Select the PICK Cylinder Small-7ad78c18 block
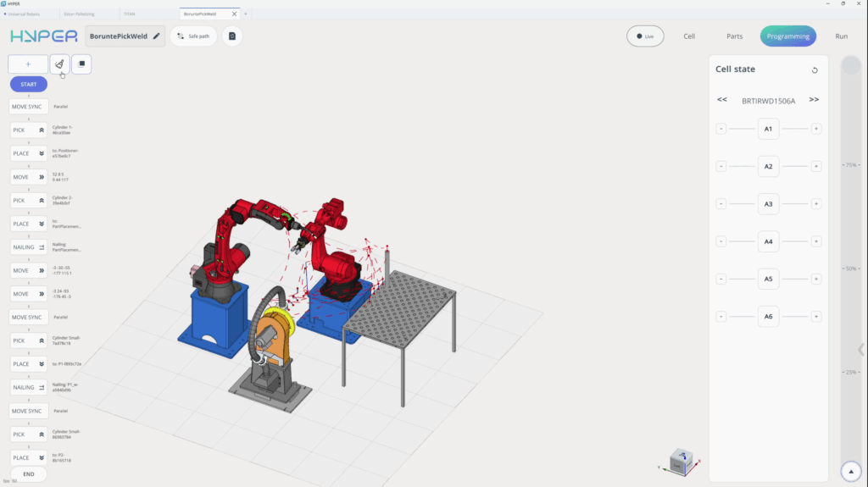The width and height of the screenshot is (868, 487). (x=29, y=340)
